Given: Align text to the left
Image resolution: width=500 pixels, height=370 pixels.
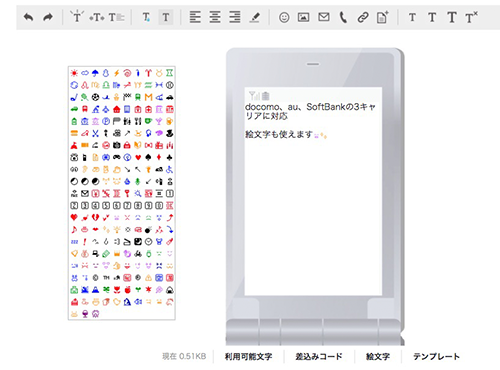Looking at the screenshot, I should [195, 17].
